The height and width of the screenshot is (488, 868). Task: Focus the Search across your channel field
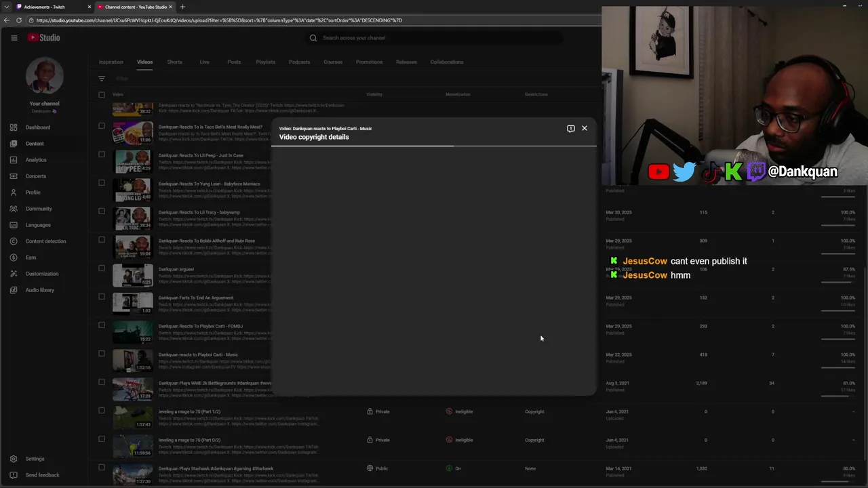[x=434, y=38]
